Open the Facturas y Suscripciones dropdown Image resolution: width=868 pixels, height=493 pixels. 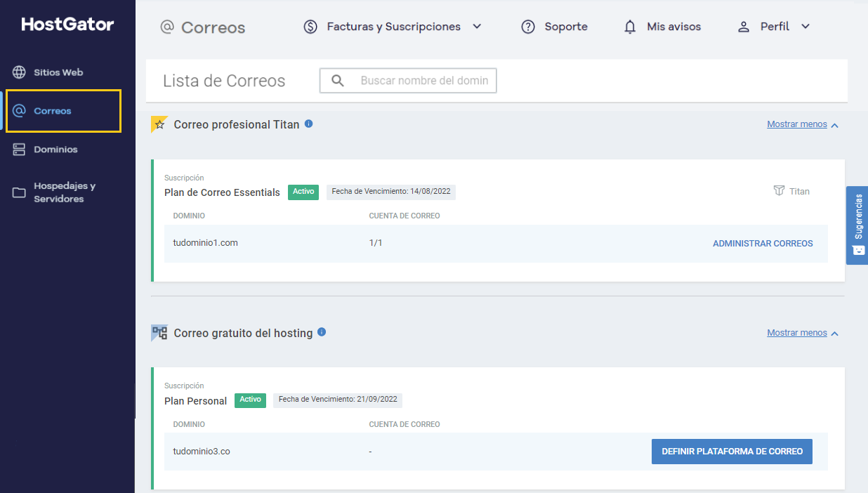478,27
